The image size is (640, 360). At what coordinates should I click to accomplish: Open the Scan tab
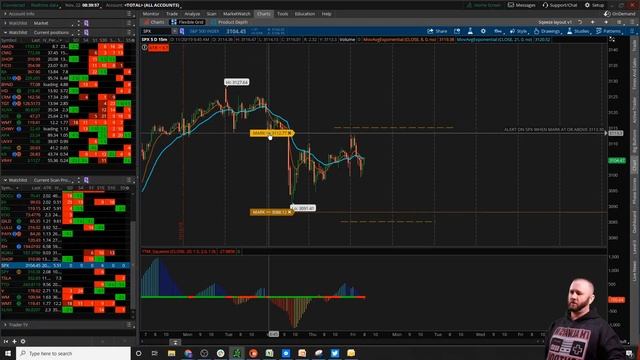211,14
